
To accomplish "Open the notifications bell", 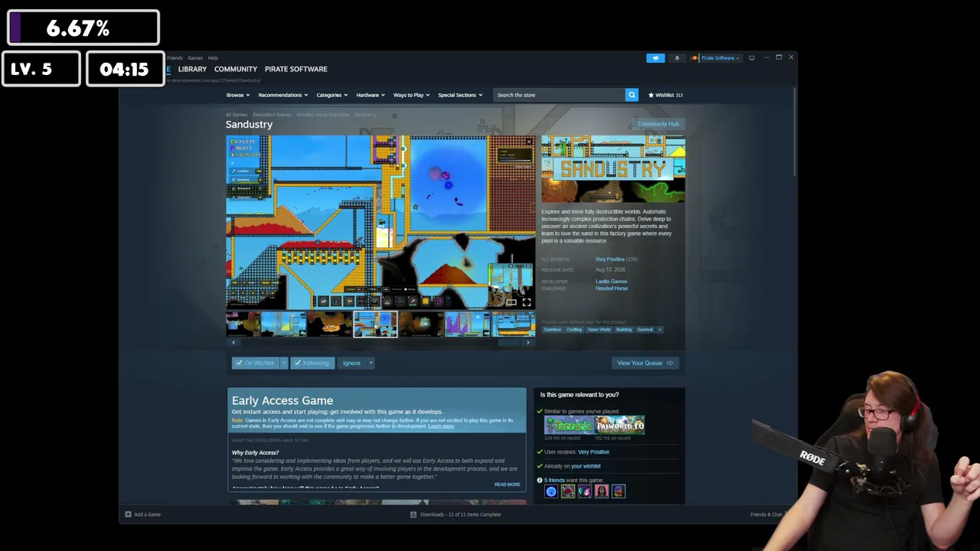I will coord(677,58).
